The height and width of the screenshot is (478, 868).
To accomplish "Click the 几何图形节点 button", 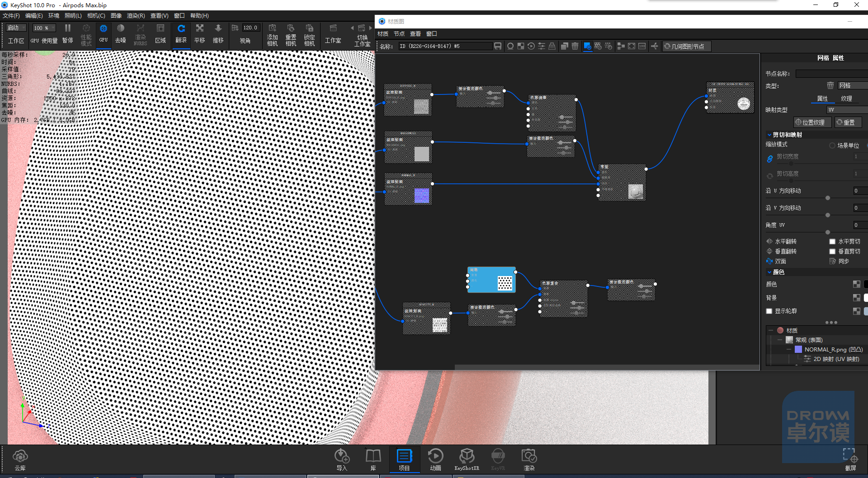I will [x=687, y=46].
